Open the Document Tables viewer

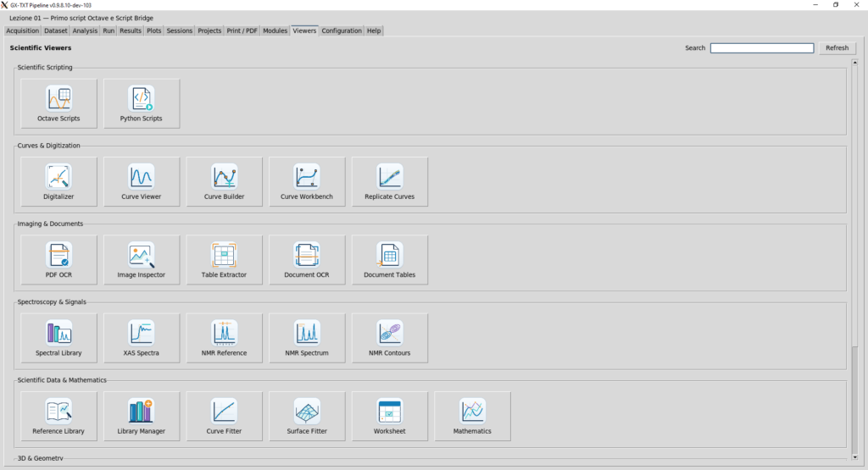coord(390,260)
